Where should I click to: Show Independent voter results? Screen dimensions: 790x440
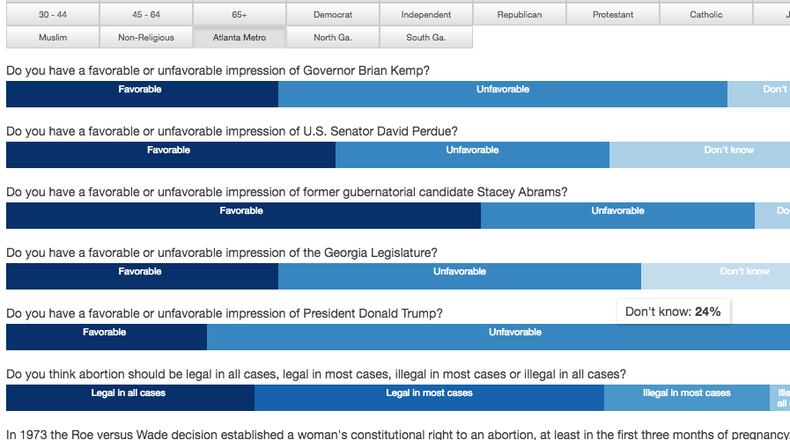click(x=425, y=15)
